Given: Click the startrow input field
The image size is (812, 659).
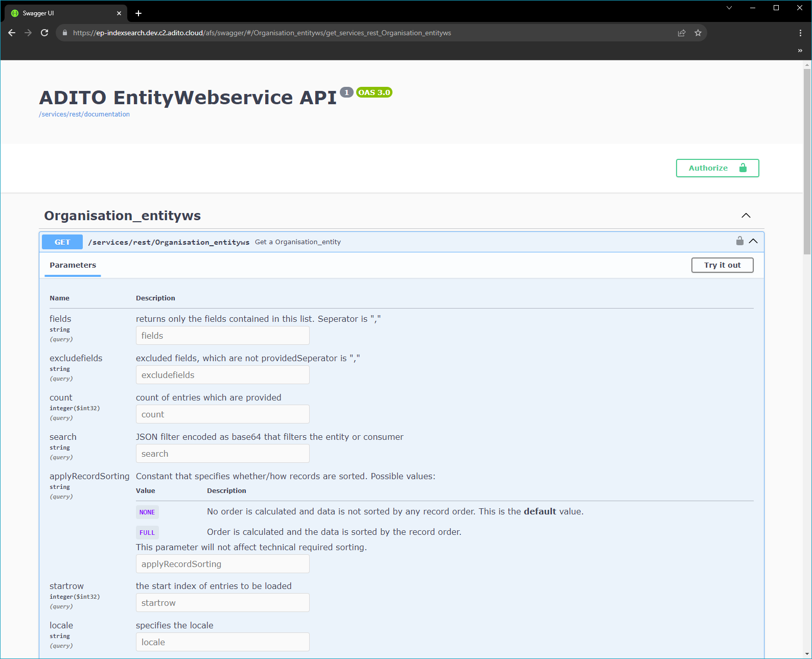Looking at the screenshot, I should pos(223,603).
